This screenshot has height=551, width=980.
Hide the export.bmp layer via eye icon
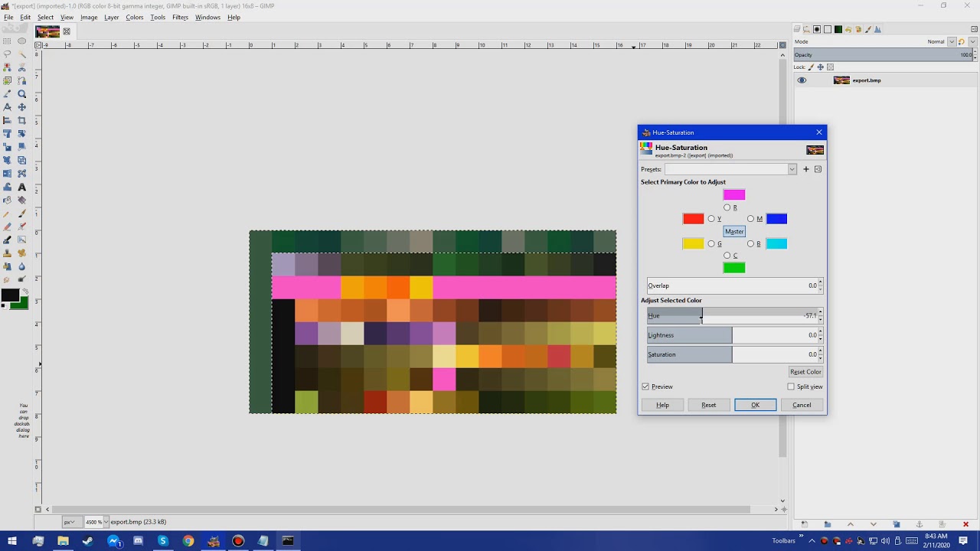coord(802,80)
